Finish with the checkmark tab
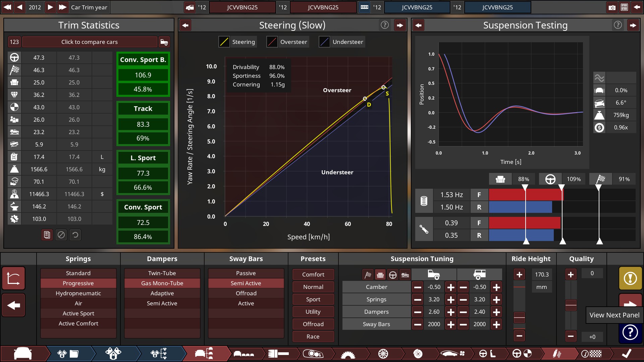Screen dimensions: 644x362 coord(626,354)
